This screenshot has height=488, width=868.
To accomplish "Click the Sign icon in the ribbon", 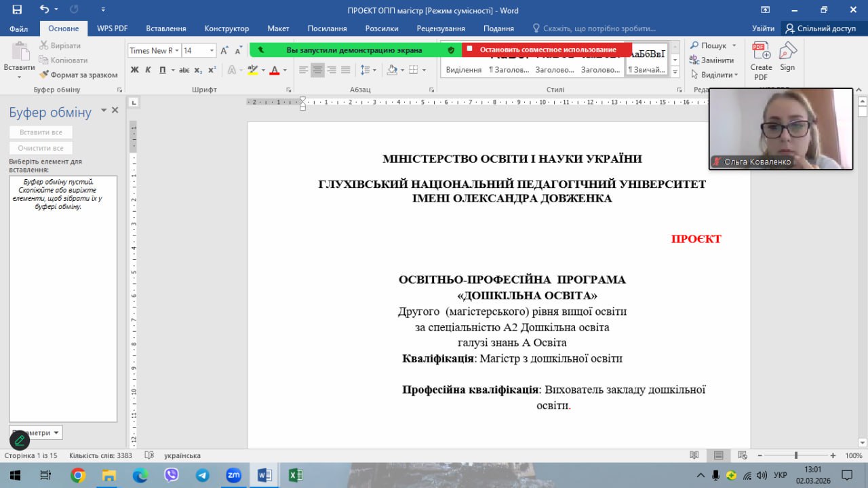I will pyautogui.click(x=787, y=57).
